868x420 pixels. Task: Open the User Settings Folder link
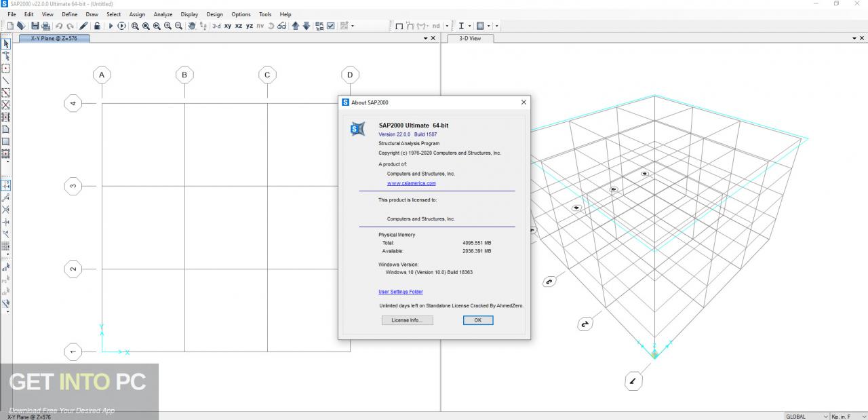[x=401, y=292]
